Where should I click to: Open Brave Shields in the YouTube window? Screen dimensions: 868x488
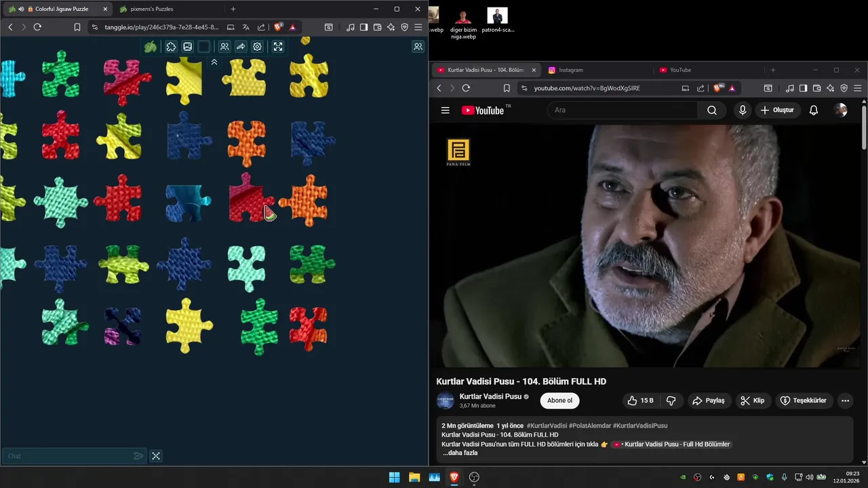click(717, 88)
